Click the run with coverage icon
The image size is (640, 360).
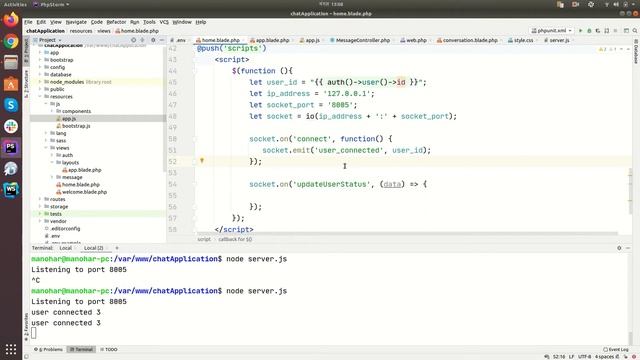pyautogui.click(x=598, y=31)
